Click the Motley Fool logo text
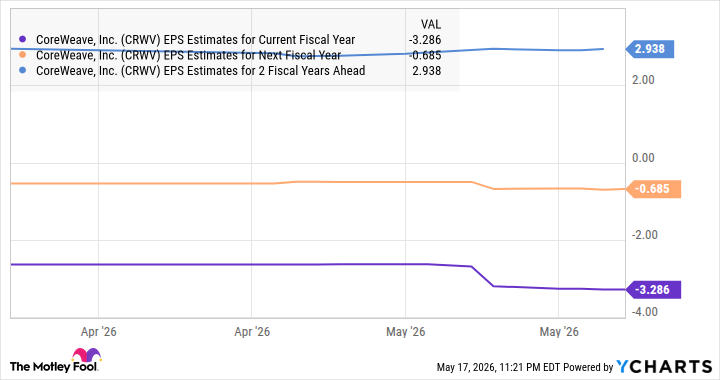720x380 pixels. point(54,367)
